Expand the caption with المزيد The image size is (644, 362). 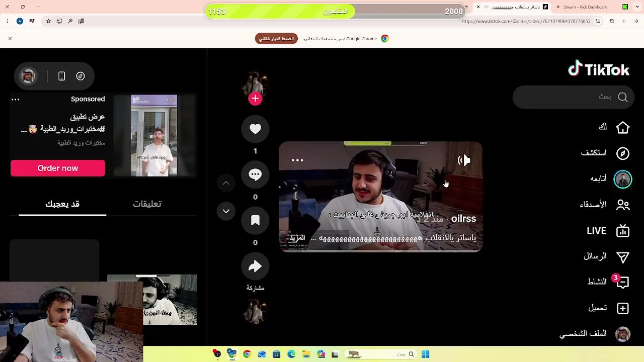pos(297,238)
